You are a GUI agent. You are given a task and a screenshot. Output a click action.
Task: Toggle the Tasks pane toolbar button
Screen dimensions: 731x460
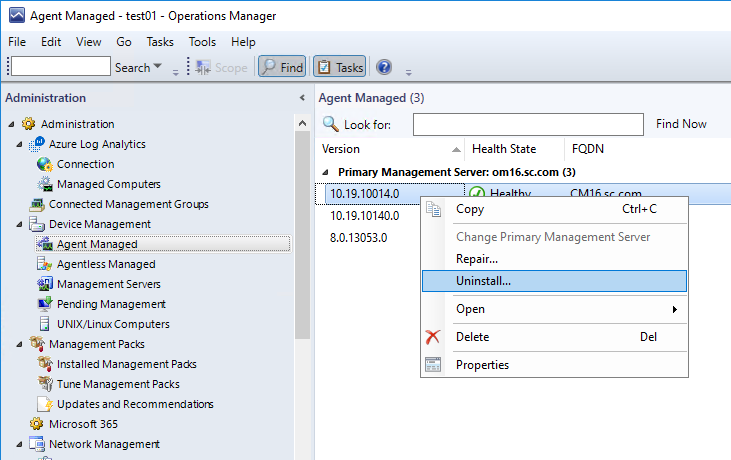coord(340,67)
